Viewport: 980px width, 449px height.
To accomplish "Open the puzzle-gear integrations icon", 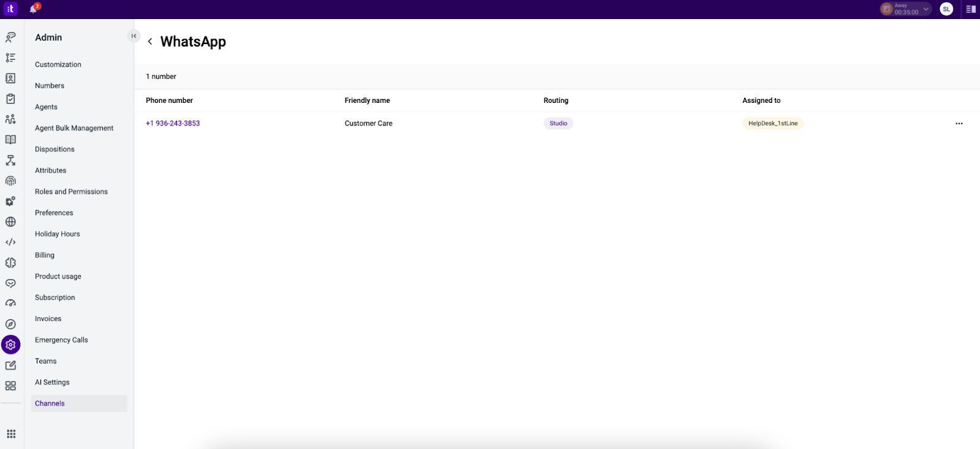I will pos(10,202).
